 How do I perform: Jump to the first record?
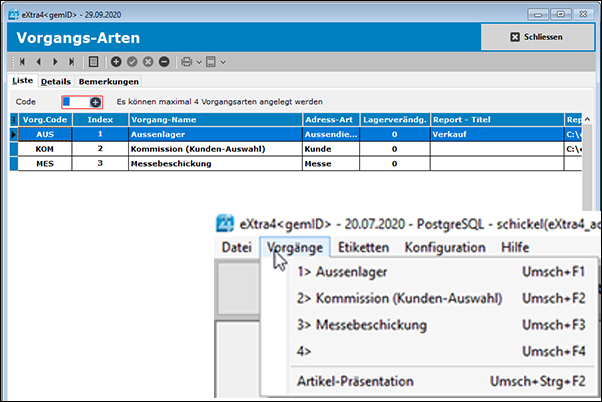[22, 62]
